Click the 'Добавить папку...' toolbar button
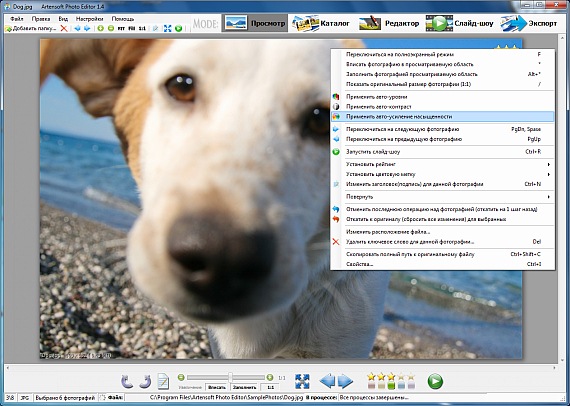This screenshot has height=406, width=570. click(31, 28)
